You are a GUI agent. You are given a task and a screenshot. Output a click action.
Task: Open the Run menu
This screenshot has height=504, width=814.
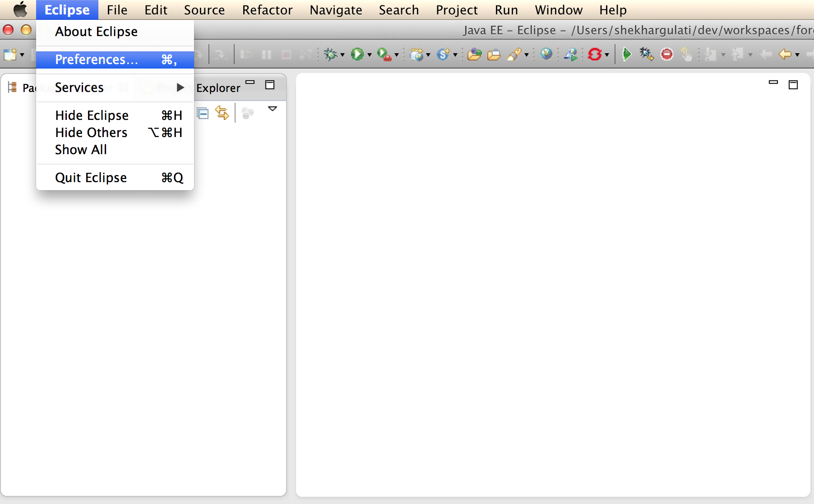[x=506, y=10]
